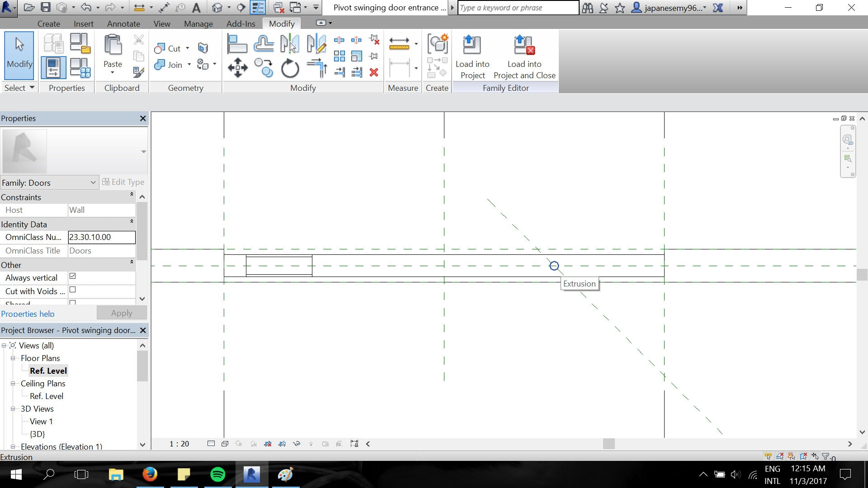Image resolution: width=868 pixels, height=488 pixels.
Task: Open the Annotate ribbon tab
Action: pos(123,23)
